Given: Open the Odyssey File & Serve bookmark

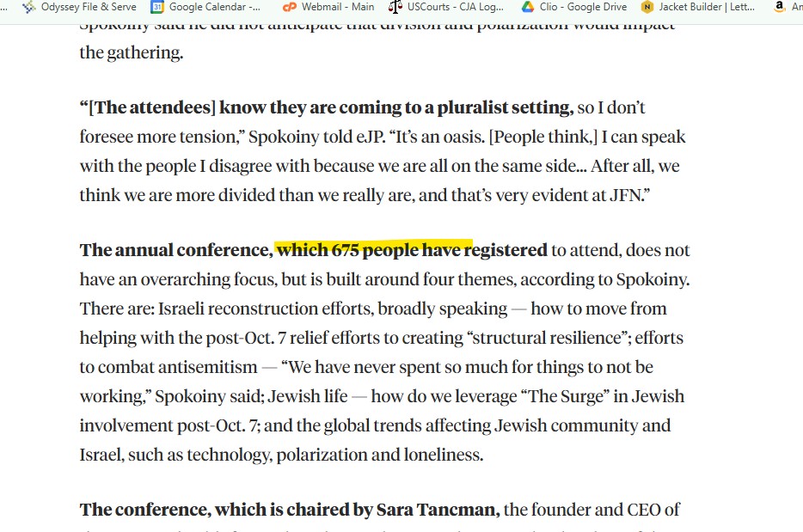Looking at the screenshot, I should [79, 7].
